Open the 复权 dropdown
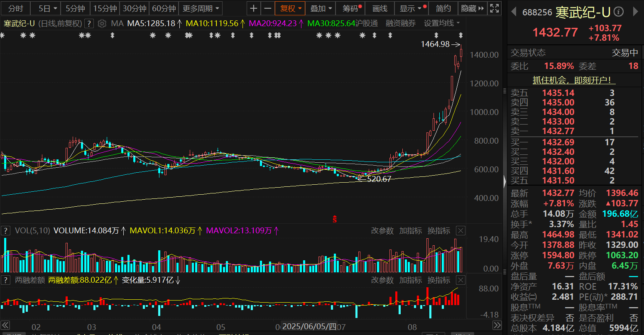Viewport: 644px width, 335px height. (290, 8)
